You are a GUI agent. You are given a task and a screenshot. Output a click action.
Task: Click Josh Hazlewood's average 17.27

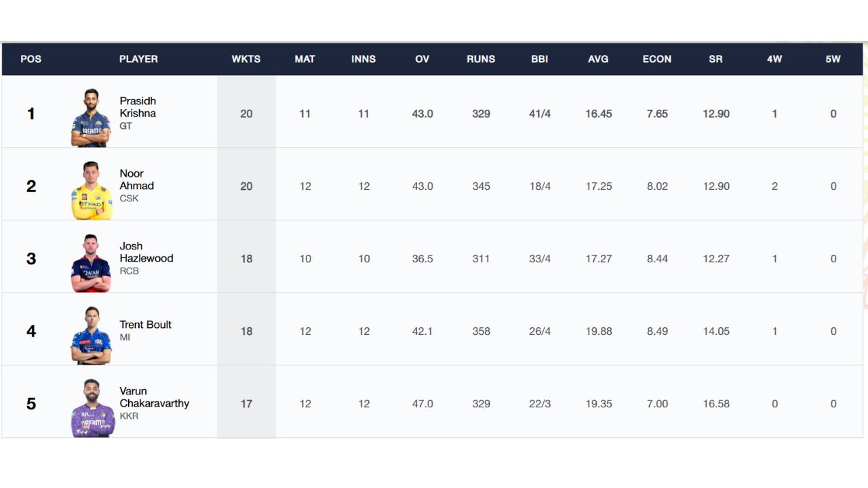pyautogui.click(x=599, y=259)
